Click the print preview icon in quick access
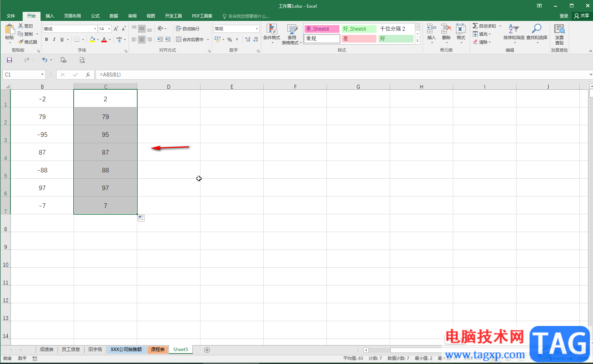The height and width of the screenshot is (364, 593). click(x=82, y=60)
